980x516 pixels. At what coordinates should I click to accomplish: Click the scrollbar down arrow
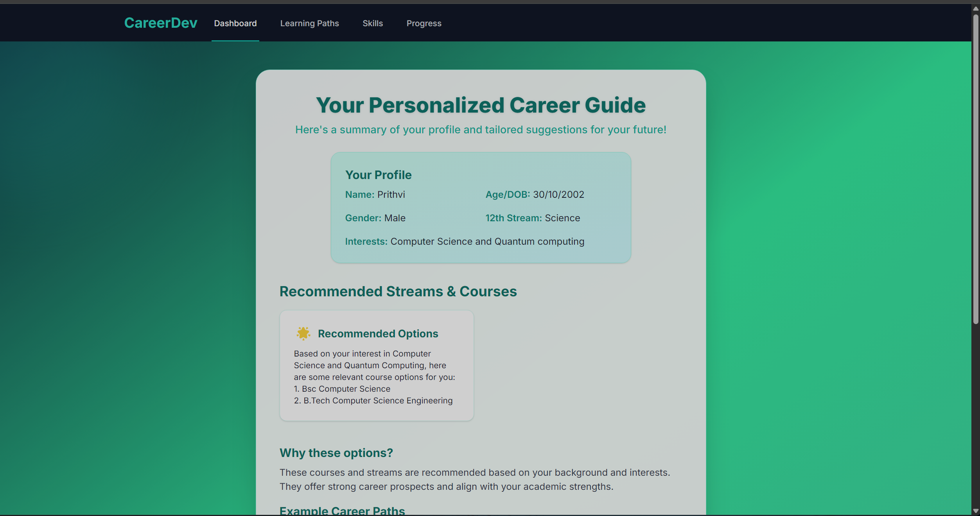click(x=975, y=511)
